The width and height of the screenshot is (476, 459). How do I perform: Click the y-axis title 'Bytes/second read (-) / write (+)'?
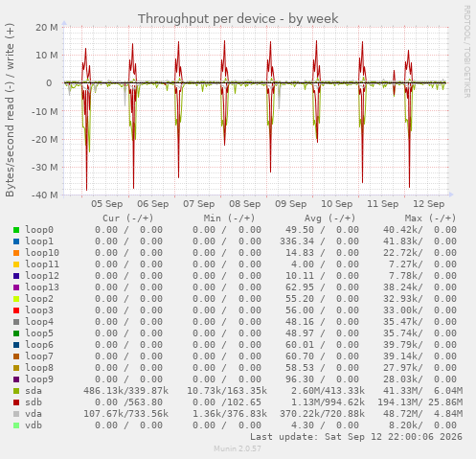10,110
